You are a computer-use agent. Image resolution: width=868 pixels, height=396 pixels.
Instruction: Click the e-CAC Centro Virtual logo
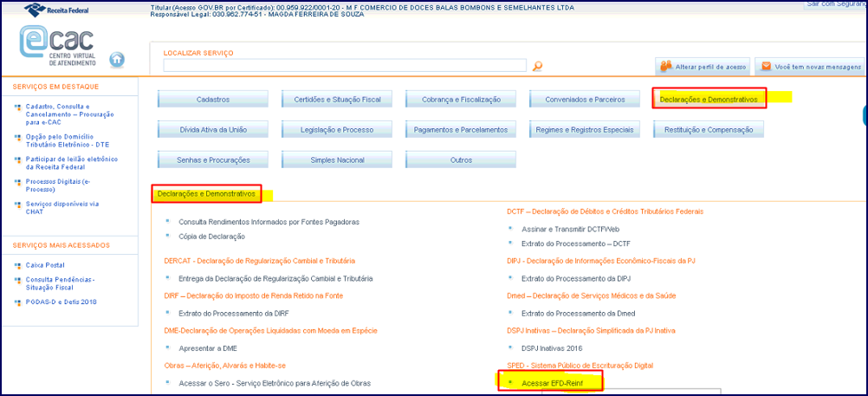(x=57, y=46)
